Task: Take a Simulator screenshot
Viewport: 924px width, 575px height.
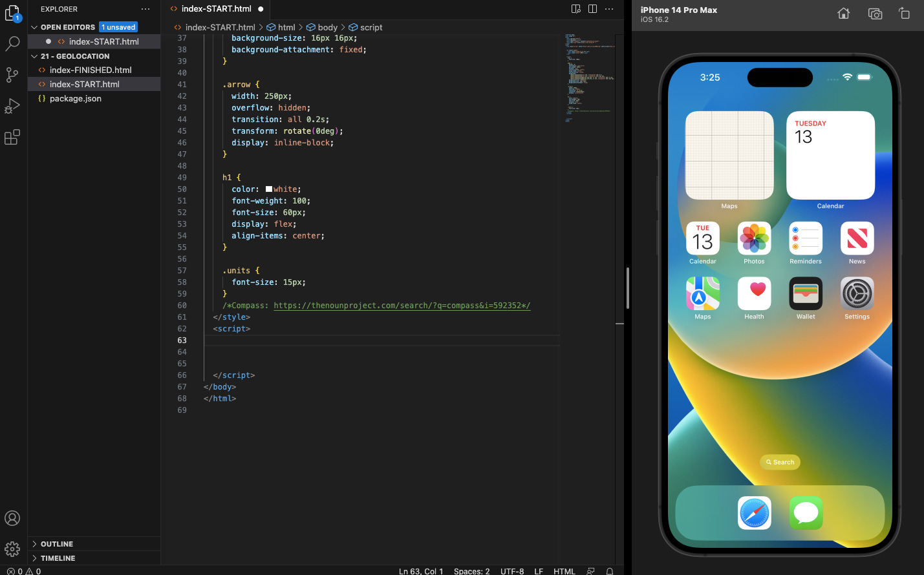Action: (875, 14)
